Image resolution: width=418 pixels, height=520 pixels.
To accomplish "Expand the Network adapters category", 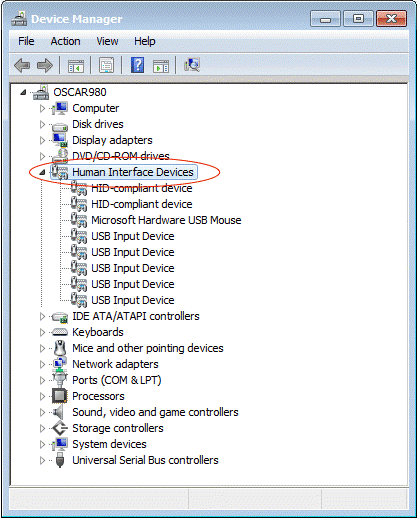I will tap(42, 364).
